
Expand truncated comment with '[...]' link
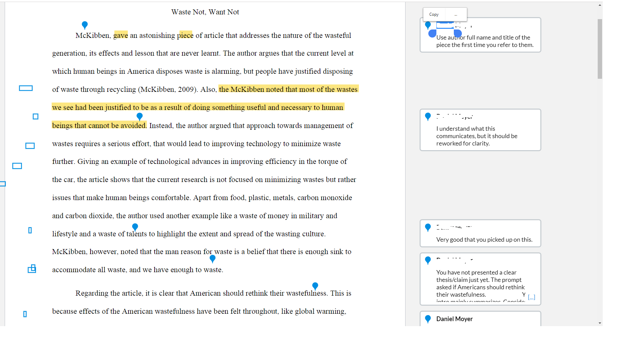point(532,297)
